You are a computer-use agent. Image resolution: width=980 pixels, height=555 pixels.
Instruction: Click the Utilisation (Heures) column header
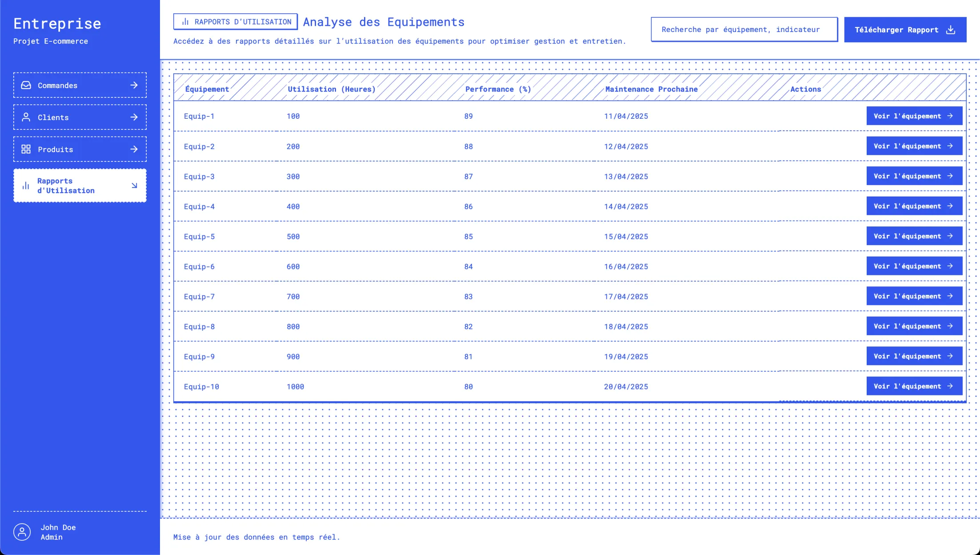pos(332,89)
